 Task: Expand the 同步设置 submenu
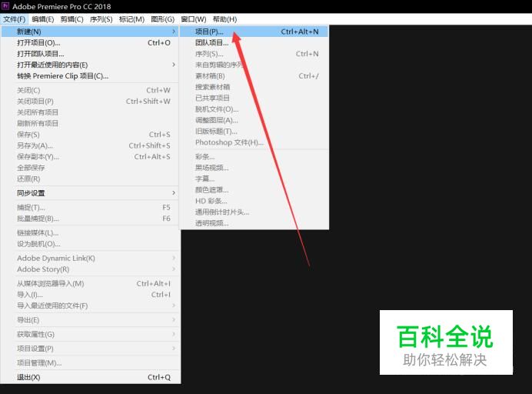90,193
